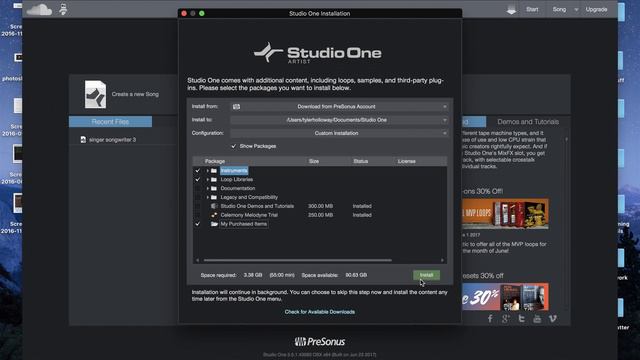This screenshot has width=640, height=360.
Task: Check the Documentation package checkbox
Action: click(x=198, y=189)
